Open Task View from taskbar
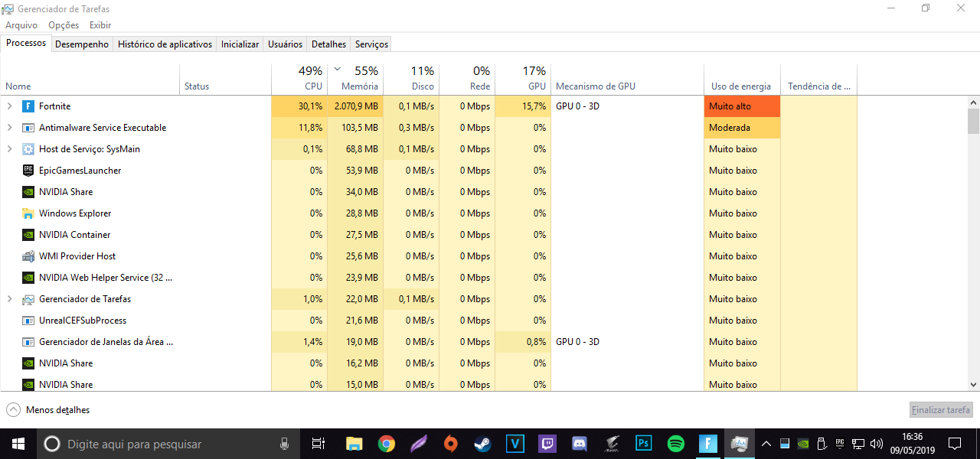Viewport: 980px width, 459px height. pos(318,444)
